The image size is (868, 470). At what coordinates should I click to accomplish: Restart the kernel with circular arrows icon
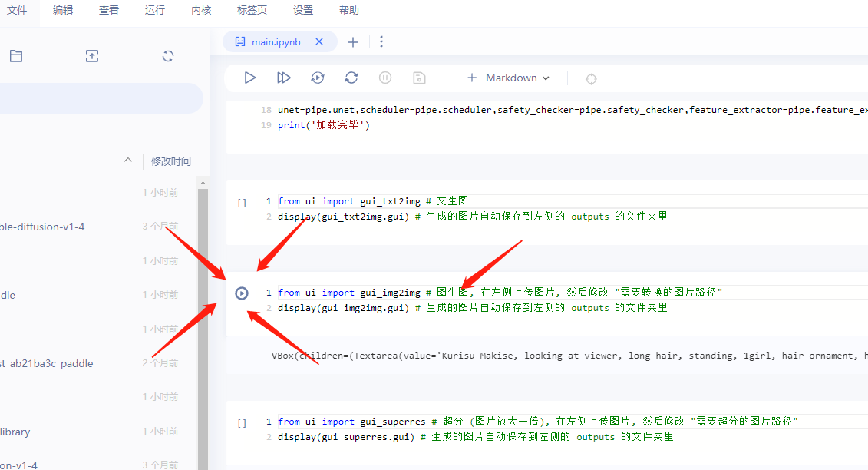coord(351,78)
